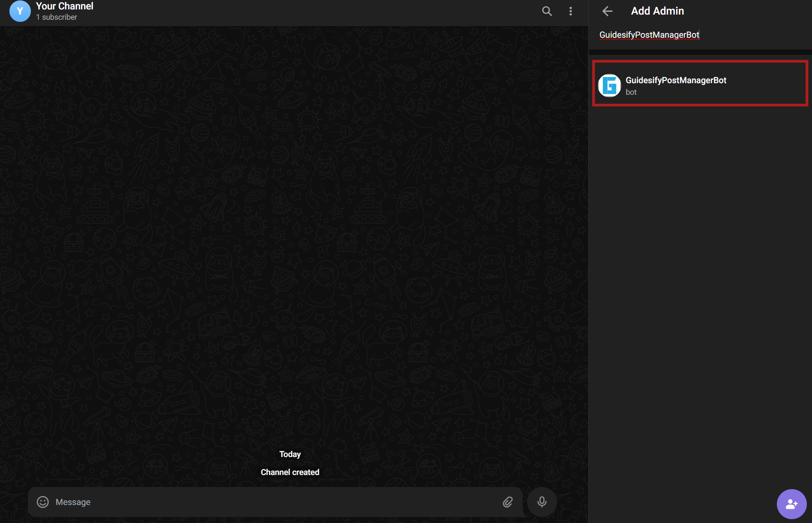Focus the Message input field
The width and height of the screenshot is (812, 523).
(171, 502)
